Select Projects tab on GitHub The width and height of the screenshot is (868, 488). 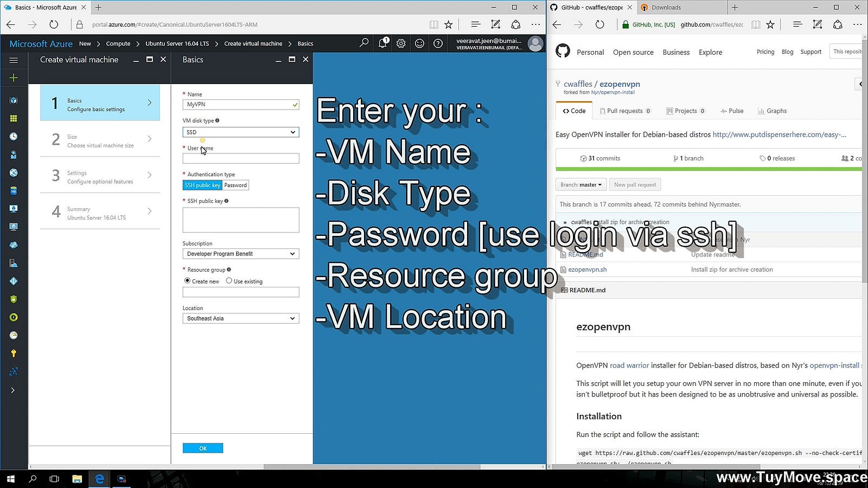point(686,111)
